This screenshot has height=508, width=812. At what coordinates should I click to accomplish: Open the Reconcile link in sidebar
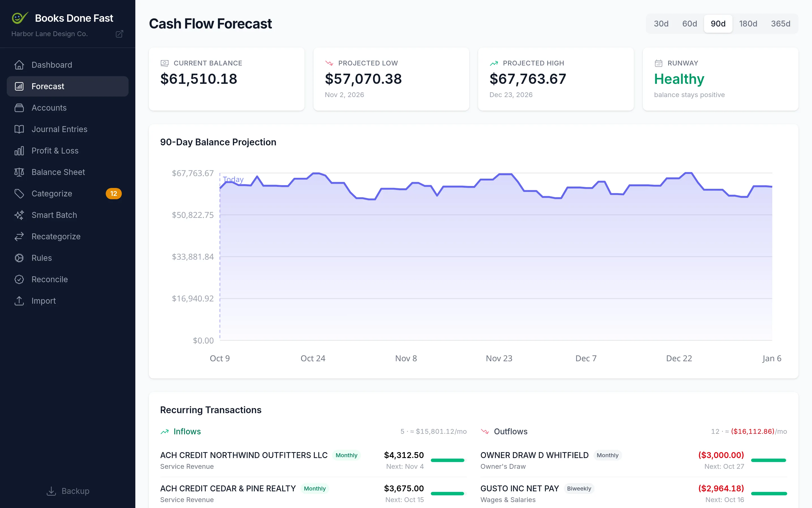click(67, 279)
